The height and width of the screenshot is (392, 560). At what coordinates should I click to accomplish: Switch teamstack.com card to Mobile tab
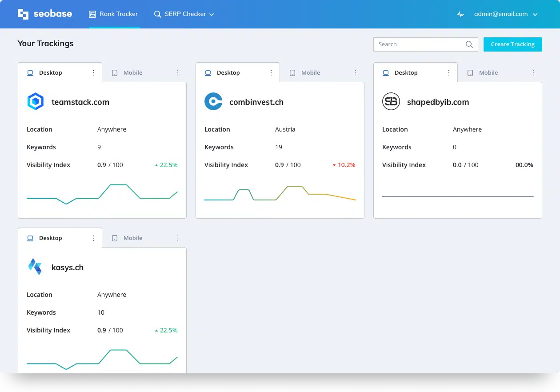click(x=132, y=73)
